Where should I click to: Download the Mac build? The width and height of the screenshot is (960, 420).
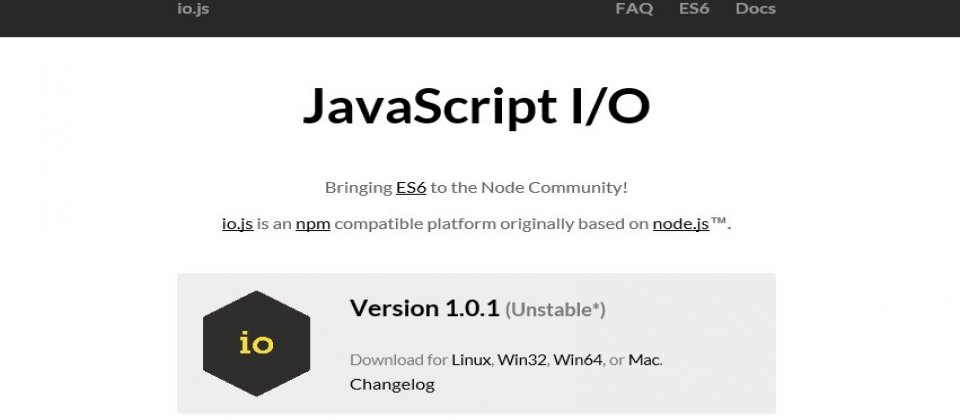645,360
